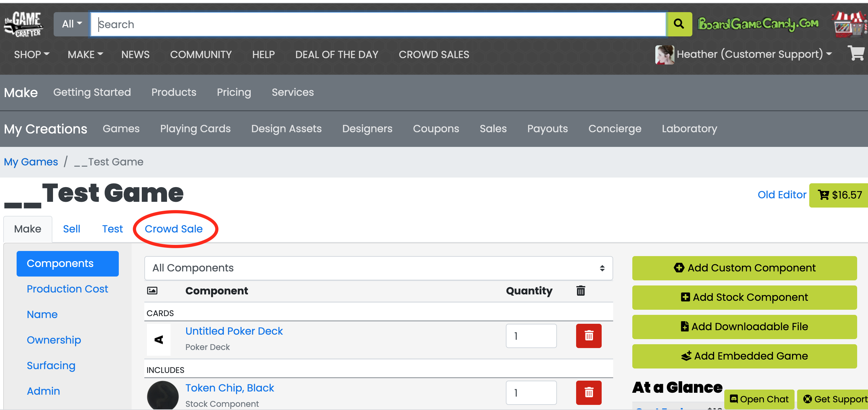868x410 pixels.
Task: Expand the All search category dropdown
Action: coord(72,24)
